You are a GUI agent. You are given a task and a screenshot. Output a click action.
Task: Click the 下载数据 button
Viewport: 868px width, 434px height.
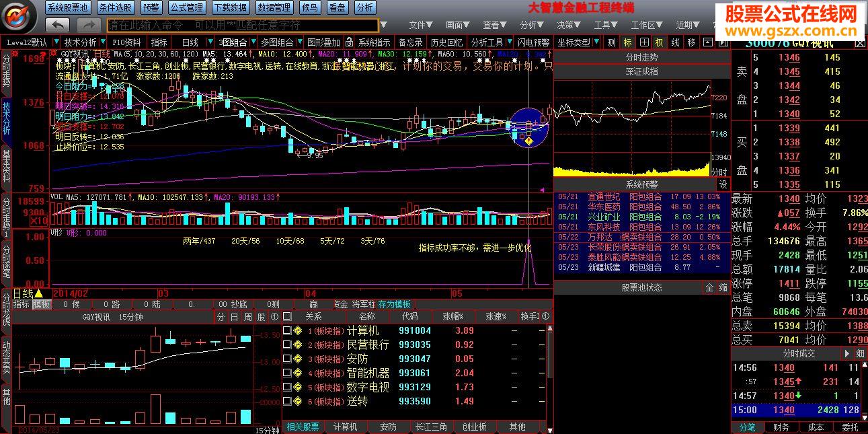tap(230, 7)
